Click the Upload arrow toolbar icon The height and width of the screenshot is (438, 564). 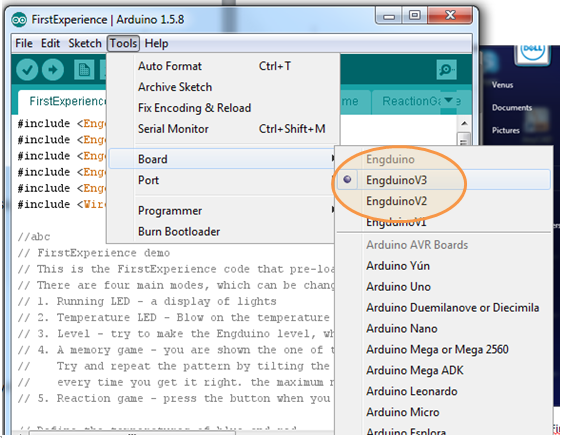[53, 70]
